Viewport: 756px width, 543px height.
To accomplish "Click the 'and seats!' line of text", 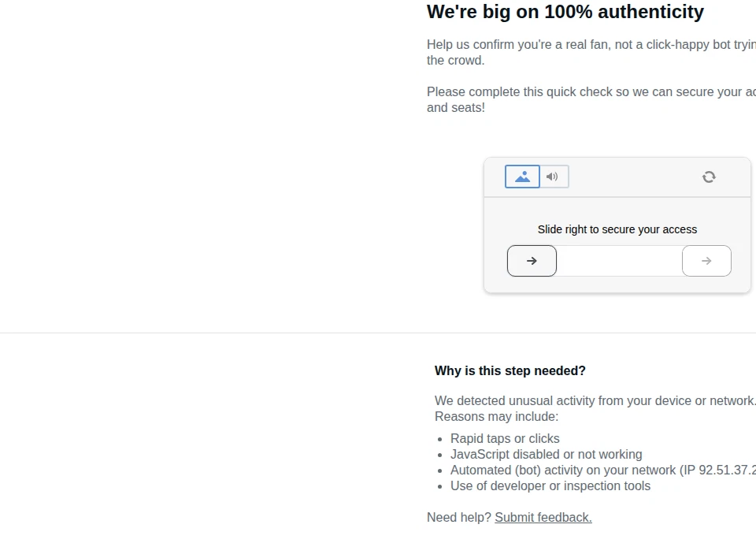I will click(456, 108).
